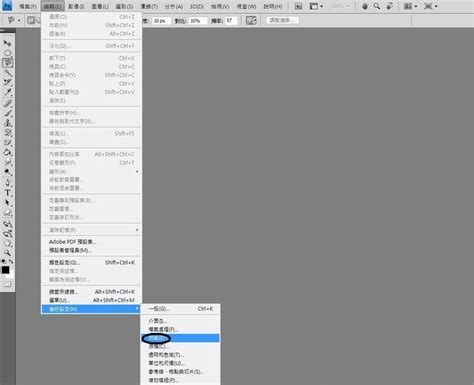
Task: Toggle tablet pen pressure option icon
Action: pyautogui.click(x=251, y=21)
